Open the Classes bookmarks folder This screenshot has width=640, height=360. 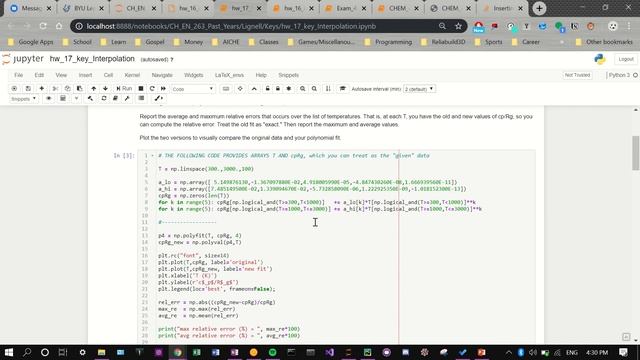pos(264,42)
